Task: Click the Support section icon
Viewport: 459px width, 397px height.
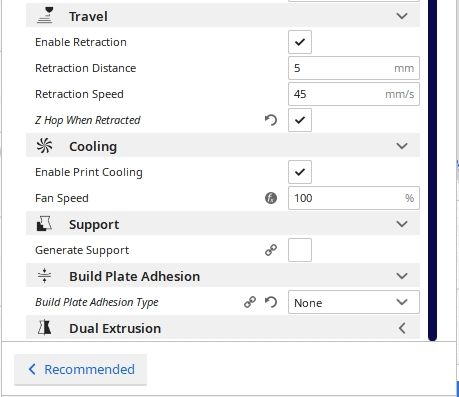Action: click(44, 224)
